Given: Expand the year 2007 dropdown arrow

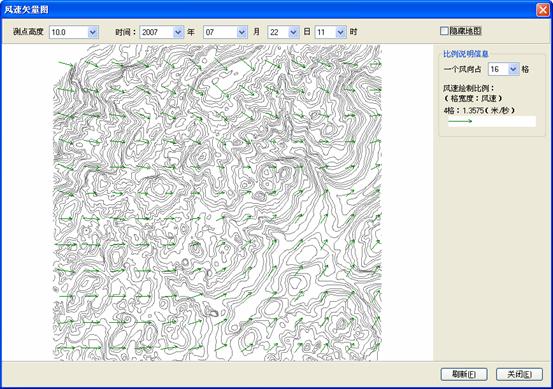Looking at the screenshot, I should coord(178,32).
